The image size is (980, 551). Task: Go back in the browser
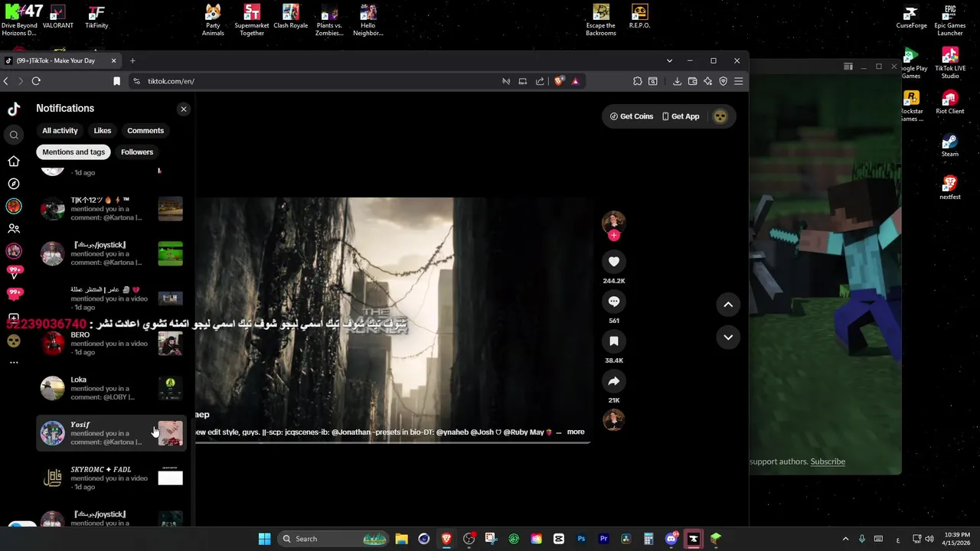(x=6, y=81)
